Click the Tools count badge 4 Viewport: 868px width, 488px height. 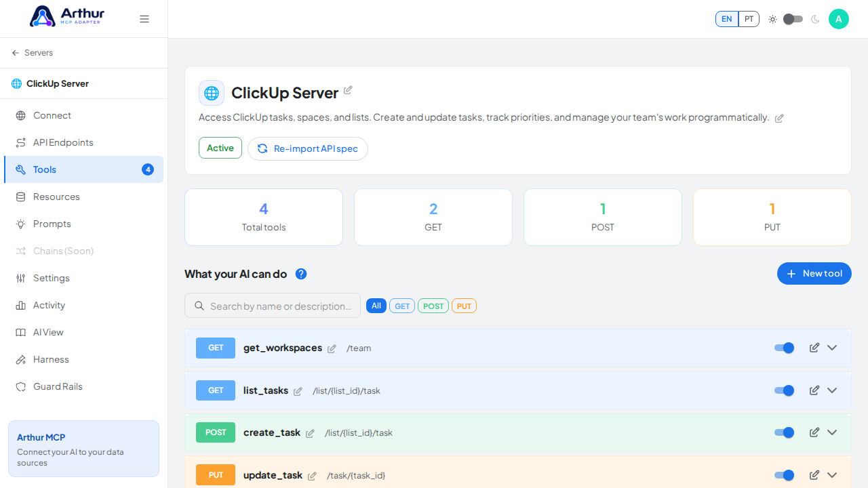(x=148, y=169)
